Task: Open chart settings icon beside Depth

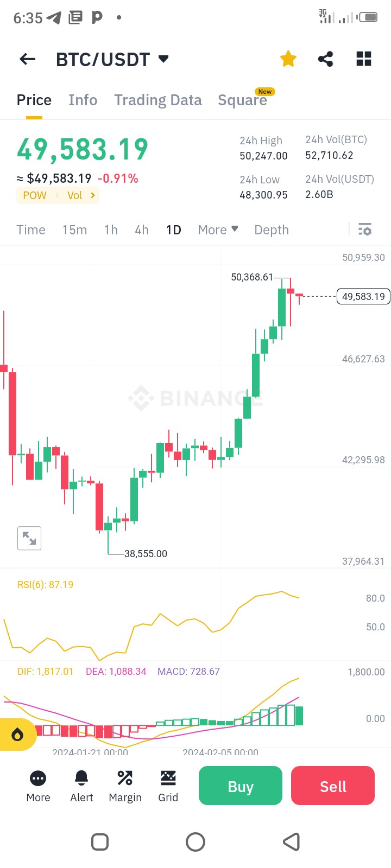Action: click(364, 229)
